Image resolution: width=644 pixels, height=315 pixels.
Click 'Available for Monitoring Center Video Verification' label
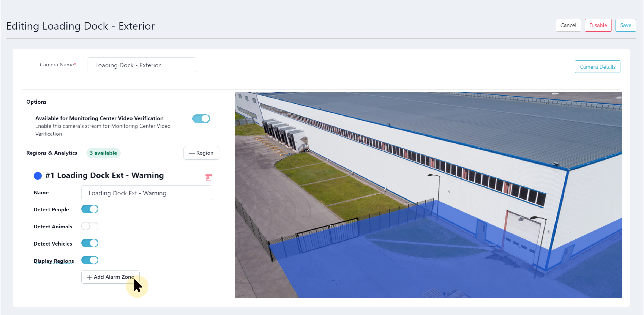[x=99, y=118]
